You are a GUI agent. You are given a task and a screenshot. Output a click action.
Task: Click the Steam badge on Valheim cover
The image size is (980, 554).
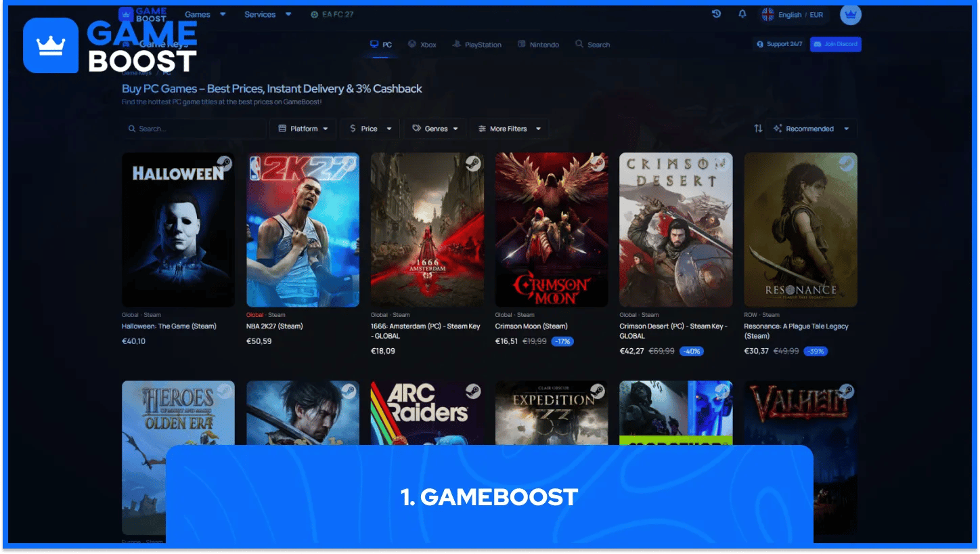[x=847, y=391]
